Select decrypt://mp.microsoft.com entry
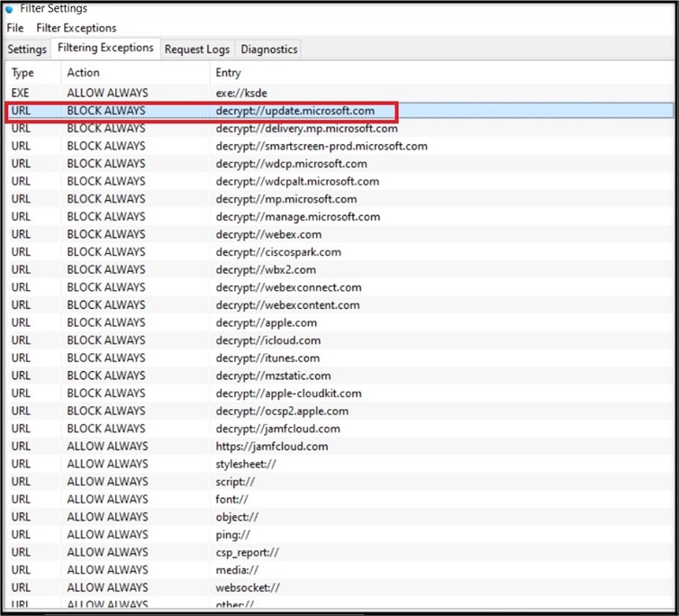 coord(286,199)
